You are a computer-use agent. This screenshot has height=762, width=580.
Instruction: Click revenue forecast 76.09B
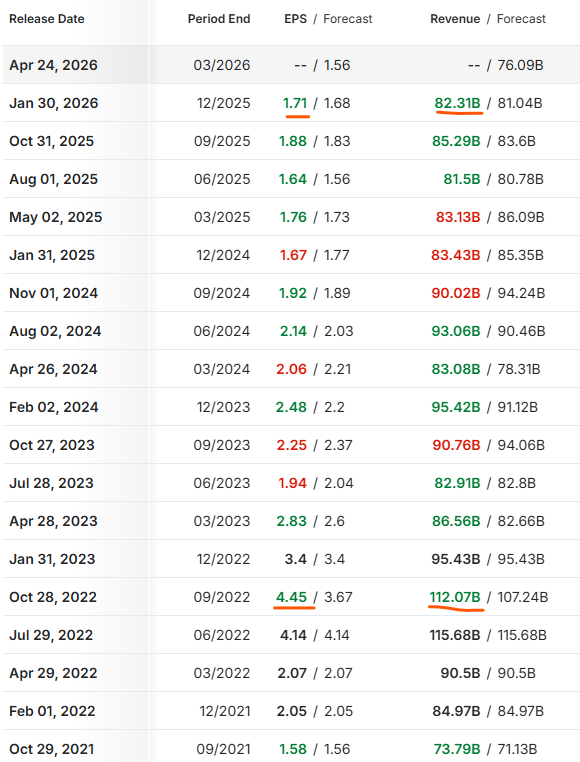click(520, 65)
